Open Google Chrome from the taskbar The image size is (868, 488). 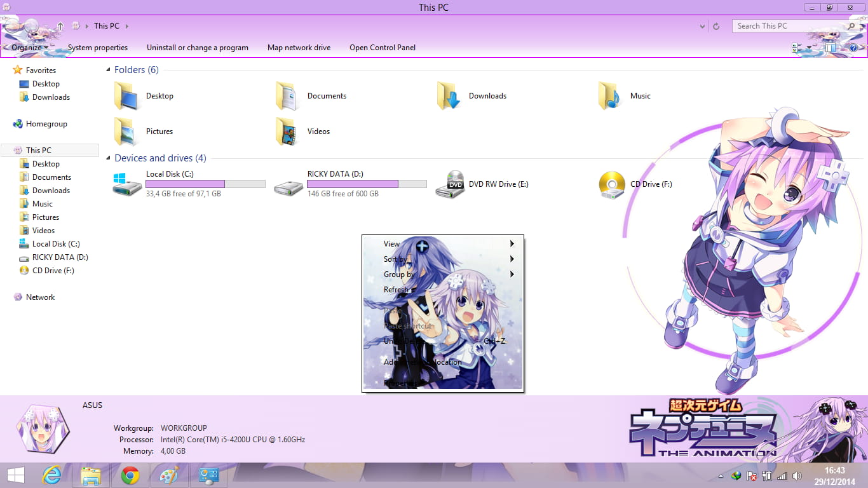click(130, 475)
